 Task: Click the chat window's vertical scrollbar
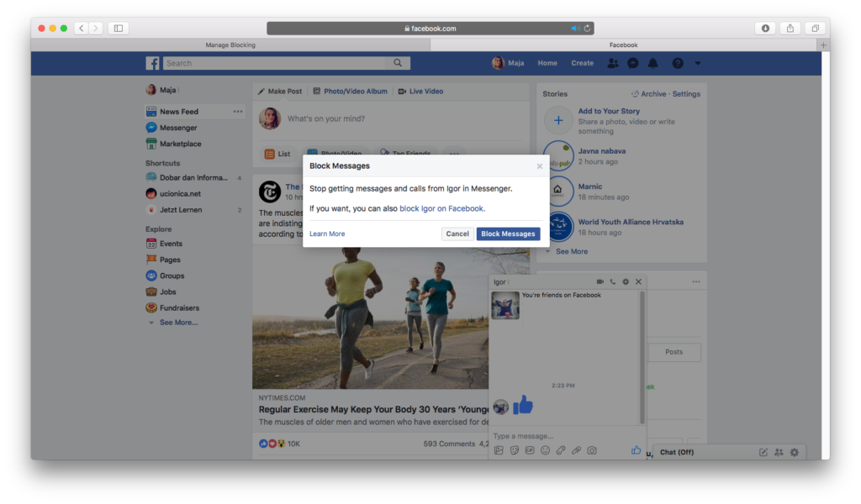(x=643, y=353)
